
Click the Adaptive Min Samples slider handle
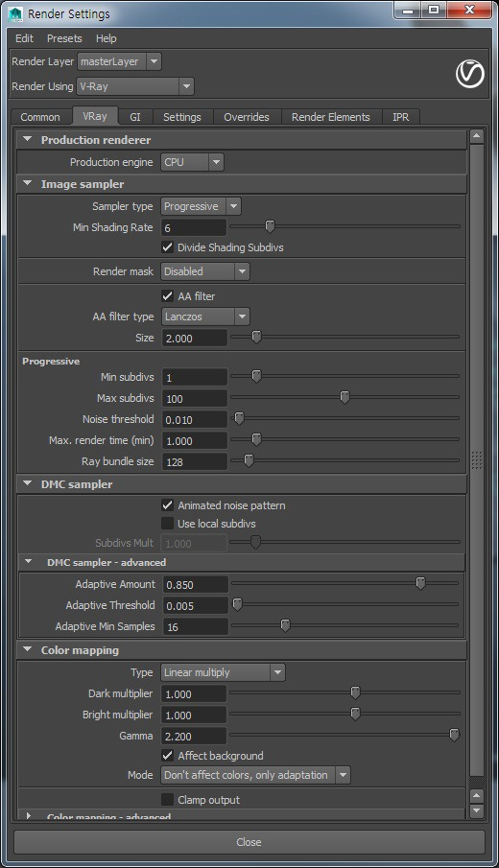pos(285,625)
